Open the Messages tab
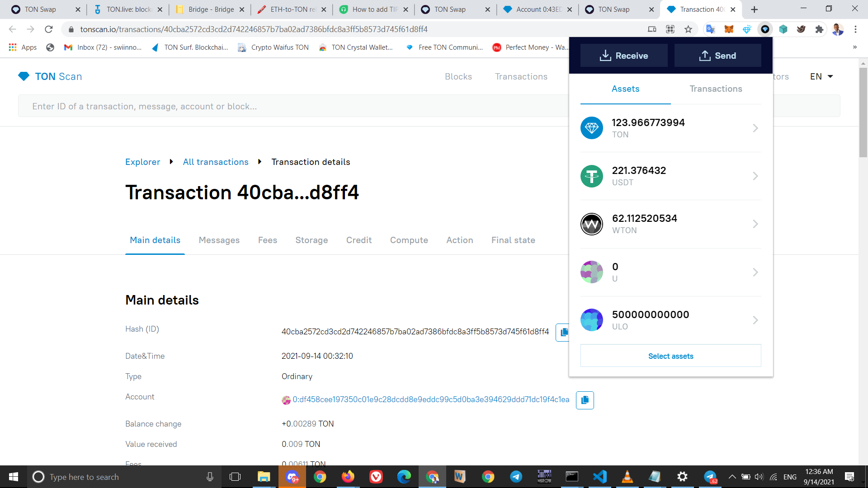 coord(219,240)
